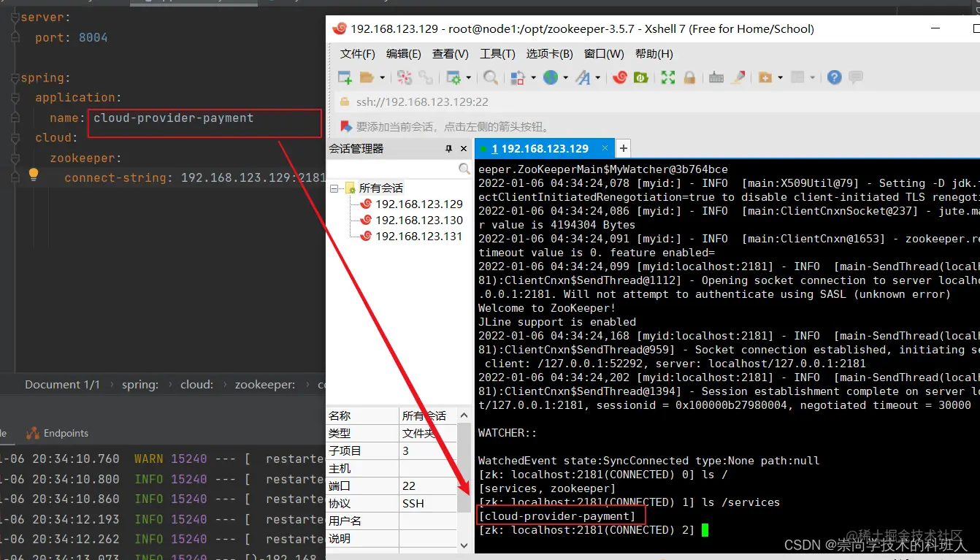Open the dropdown arrow beside Font icon
The height and width of the screenshot is (560, 980).
598,77
